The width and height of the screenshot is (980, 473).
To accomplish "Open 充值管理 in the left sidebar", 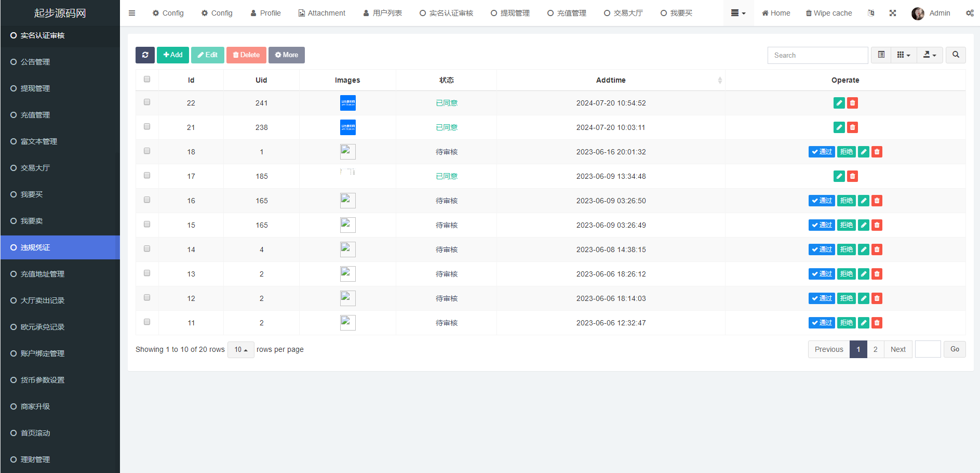I will click(x=35, y=115).
